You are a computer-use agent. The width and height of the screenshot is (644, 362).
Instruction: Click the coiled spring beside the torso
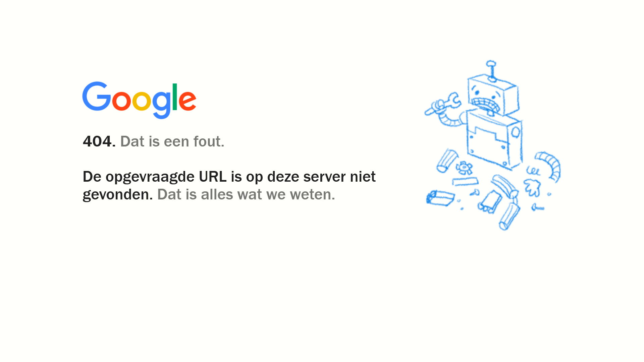[533, 171]
